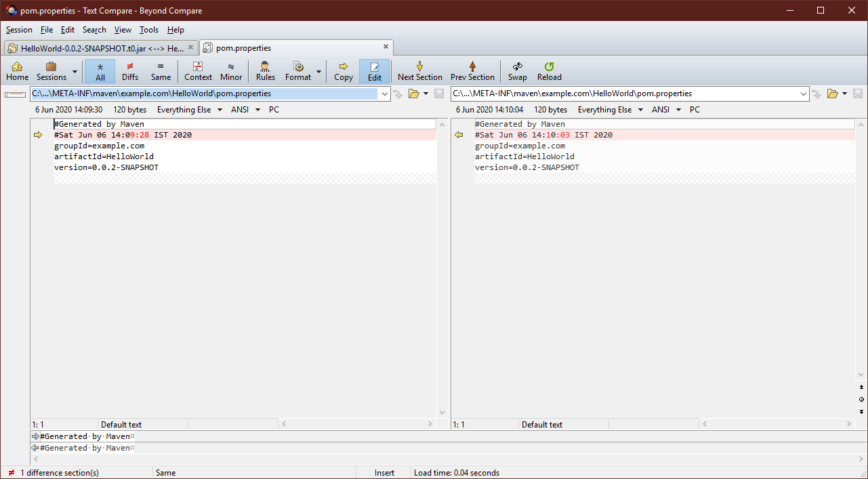Screen dimensions: 868x479
Task: Click the left file path field
Action: click(203, 93)
